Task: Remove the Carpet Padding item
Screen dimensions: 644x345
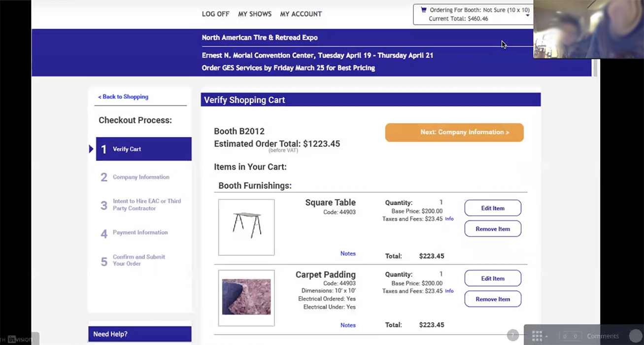Action: (493, 299)
